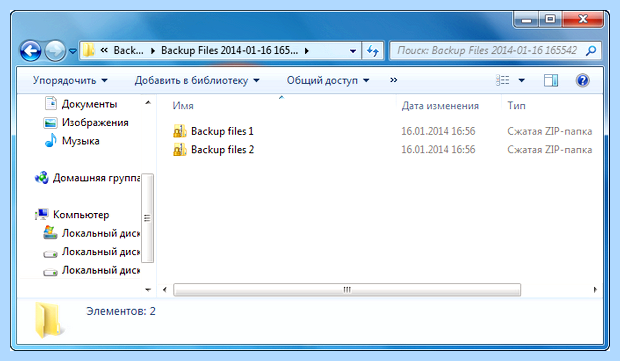Change view with the view icon
Viewport: 620px width, 361px height.
(503, 80)
